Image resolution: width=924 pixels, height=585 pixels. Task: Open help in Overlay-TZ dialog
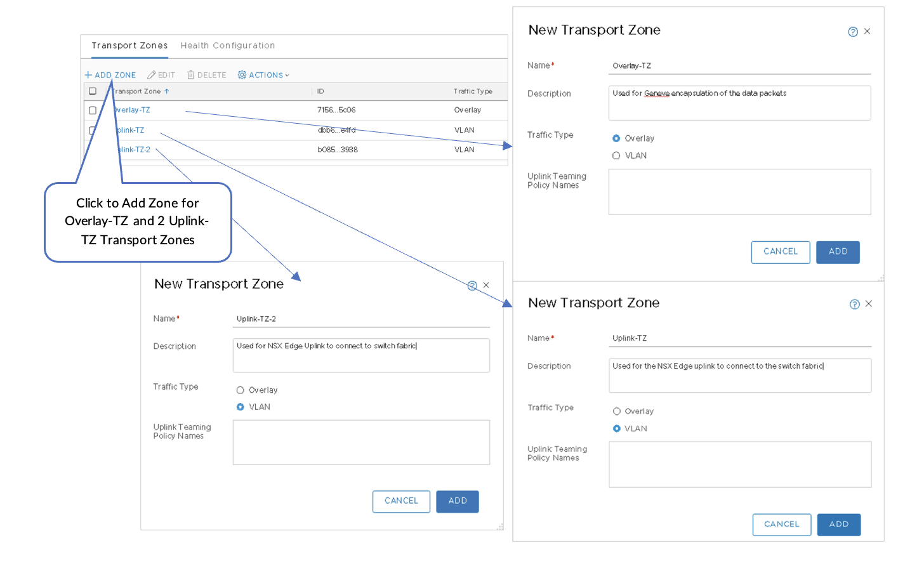tap(853, 32)
